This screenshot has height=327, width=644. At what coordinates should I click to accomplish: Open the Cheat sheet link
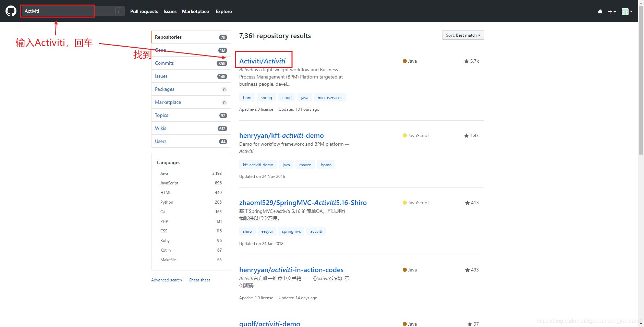[x=199, y=280]
